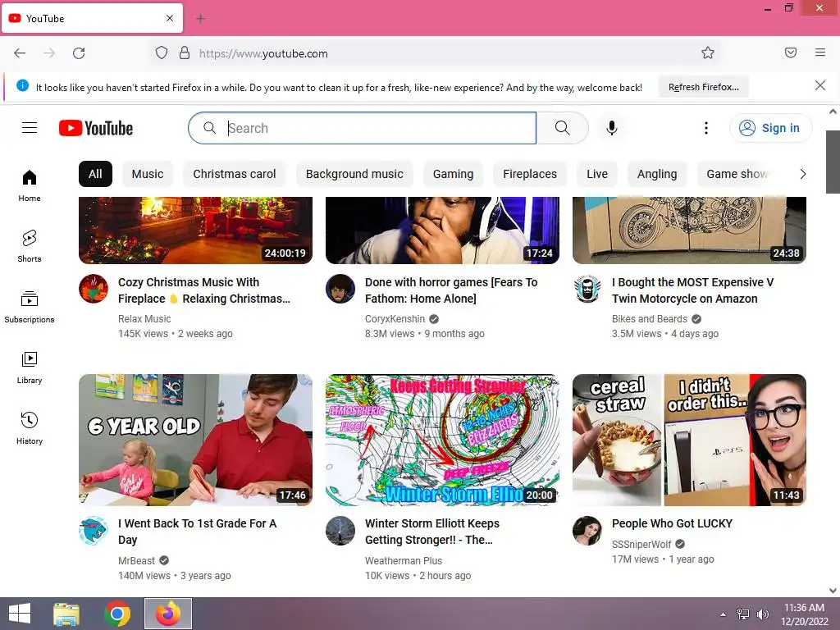The height and width of the screenshot is (630, 840).
Task: Open a new Firefox tab
Action: (201, 19)
